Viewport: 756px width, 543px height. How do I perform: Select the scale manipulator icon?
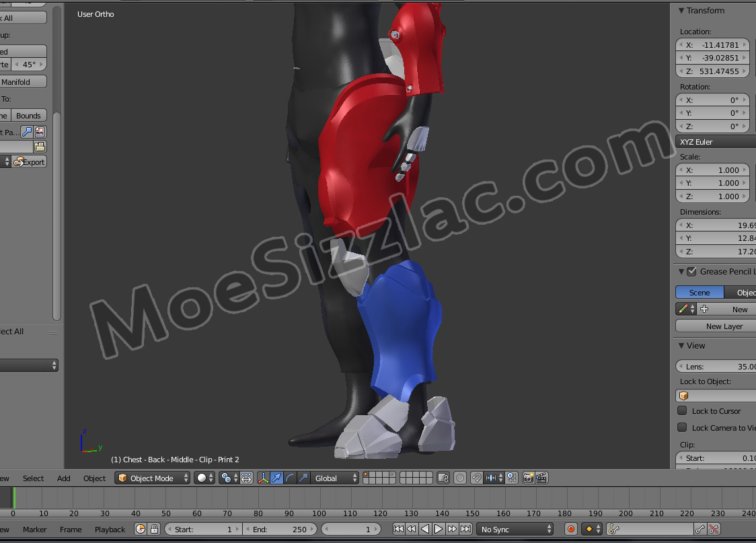[x=303, y=478]
